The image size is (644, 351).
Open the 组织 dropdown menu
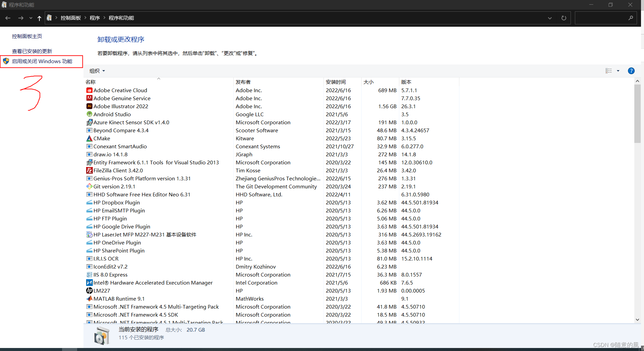[x=97, y=71]
